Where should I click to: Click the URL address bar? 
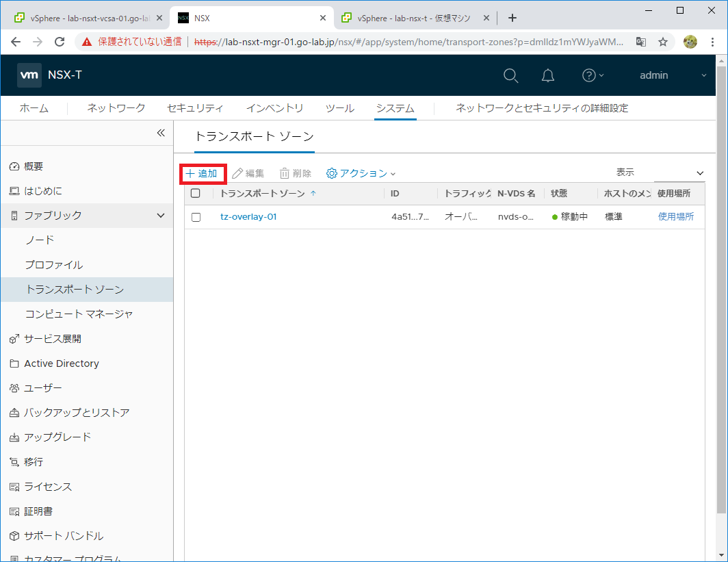[408, 42]
